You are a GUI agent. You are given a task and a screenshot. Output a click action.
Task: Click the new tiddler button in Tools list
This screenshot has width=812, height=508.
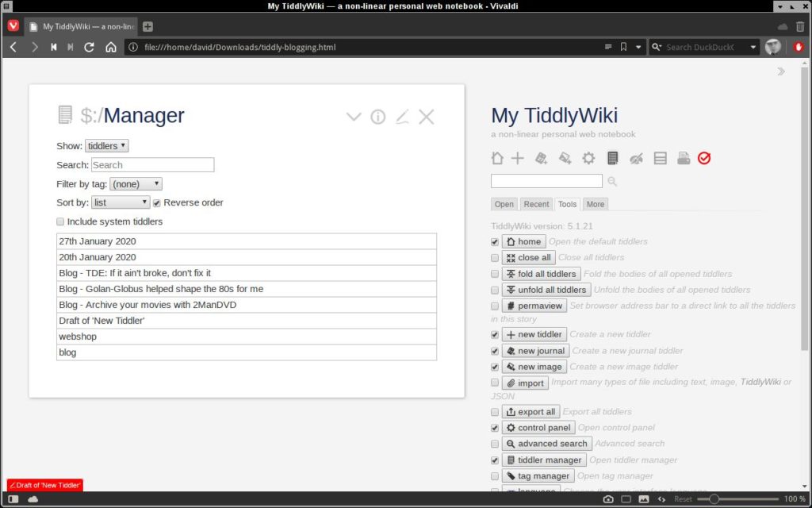[534, 334]
